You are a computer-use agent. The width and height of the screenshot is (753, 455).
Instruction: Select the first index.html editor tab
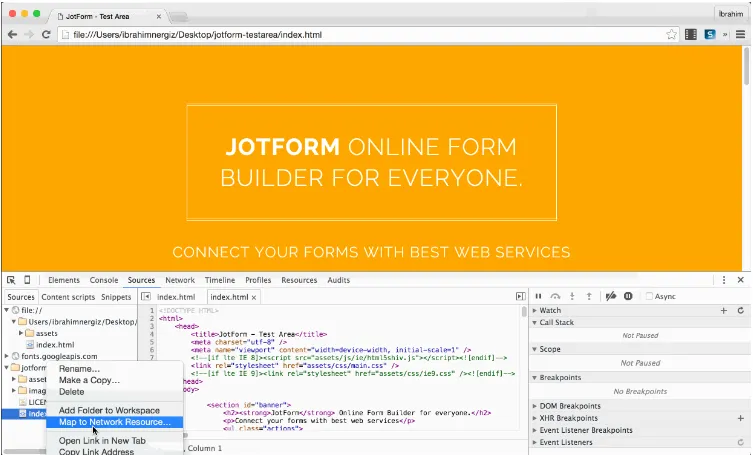[176, 297]
